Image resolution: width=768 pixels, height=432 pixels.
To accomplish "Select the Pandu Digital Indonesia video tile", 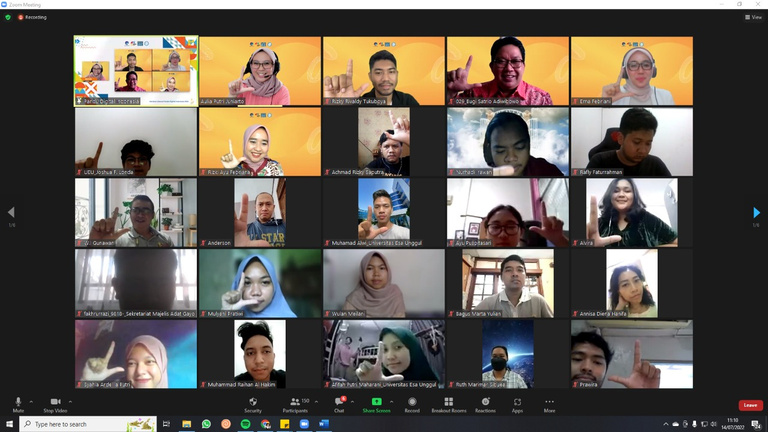I will [135, 71].
